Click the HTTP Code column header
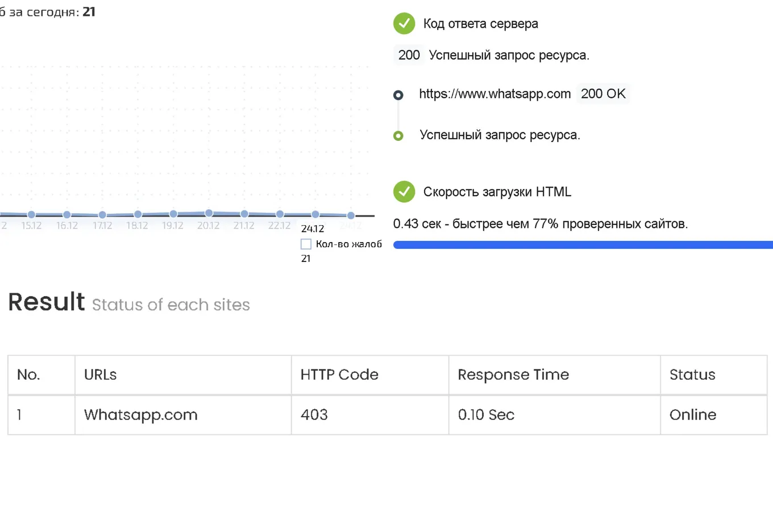Viewport: 773px width, 532px height. (x=370, y=375)
